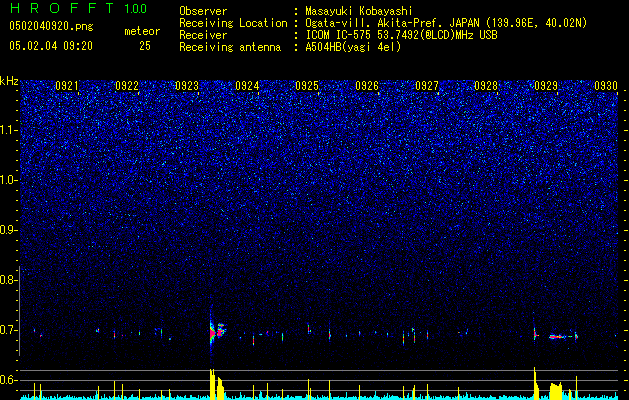The height and width of the screenshot is (400, 629).
Task: Click the 0928 time marker
Action: pyautogui.click(x=486, y=86)
